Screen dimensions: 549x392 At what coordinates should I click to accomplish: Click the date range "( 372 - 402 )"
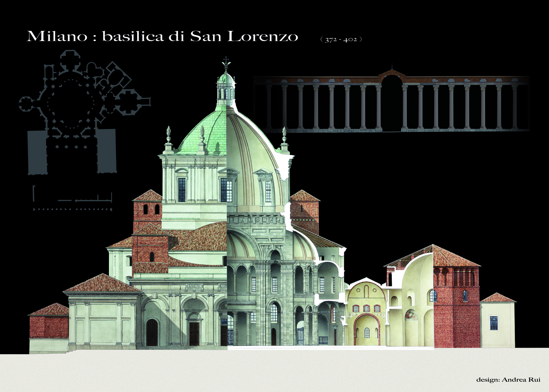[341, 40]
